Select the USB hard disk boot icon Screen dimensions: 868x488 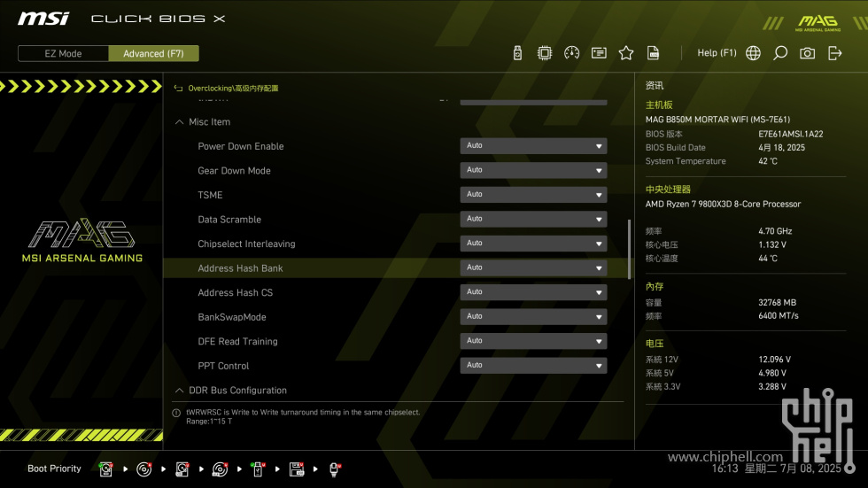[182, 469]
